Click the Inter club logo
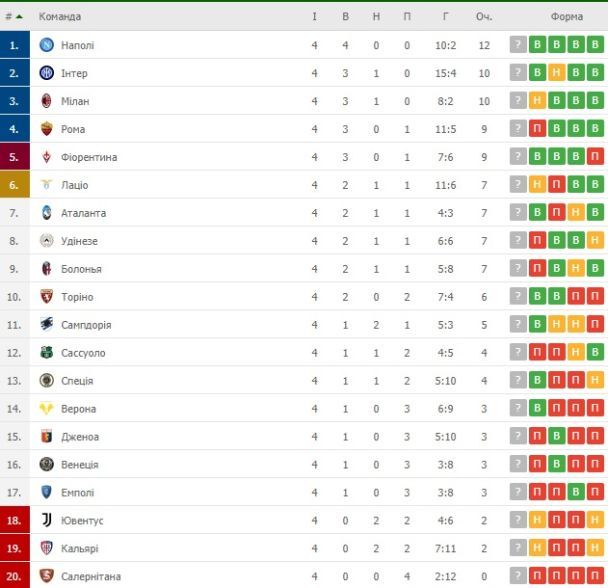This screenshot has height=588, width=608. [46, 73]
